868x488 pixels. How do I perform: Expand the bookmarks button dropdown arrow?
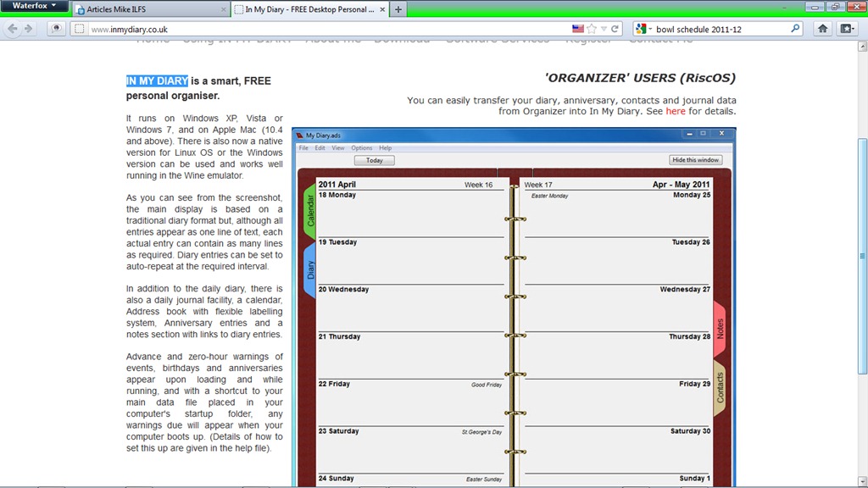coord(855,27)
